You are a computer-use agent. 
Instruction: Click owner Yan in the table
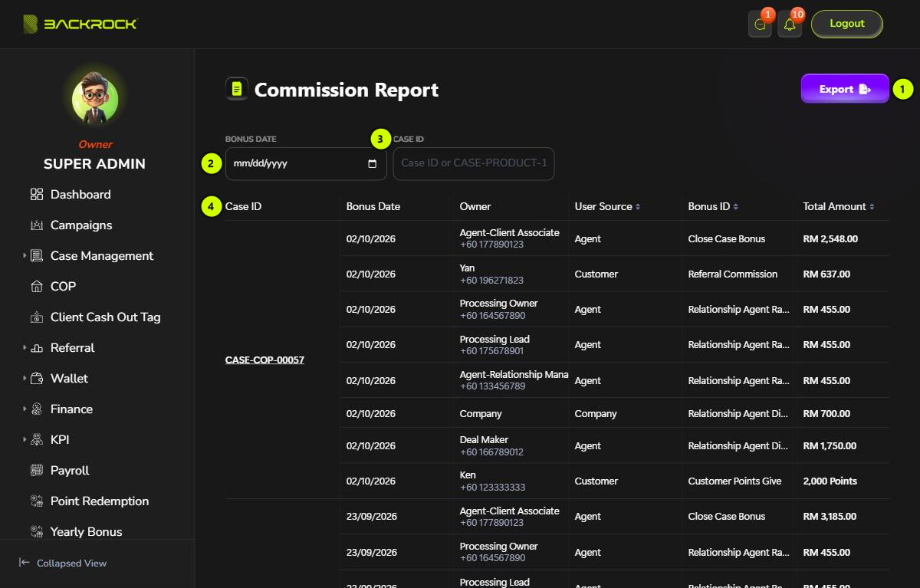tap(468, 268)
